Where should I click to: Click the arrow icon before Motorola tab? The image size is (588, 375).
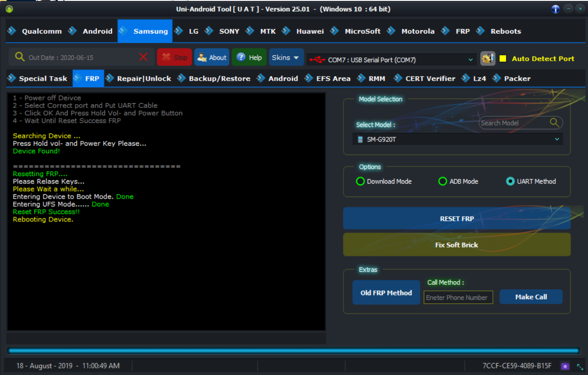[x=391, y=31]
